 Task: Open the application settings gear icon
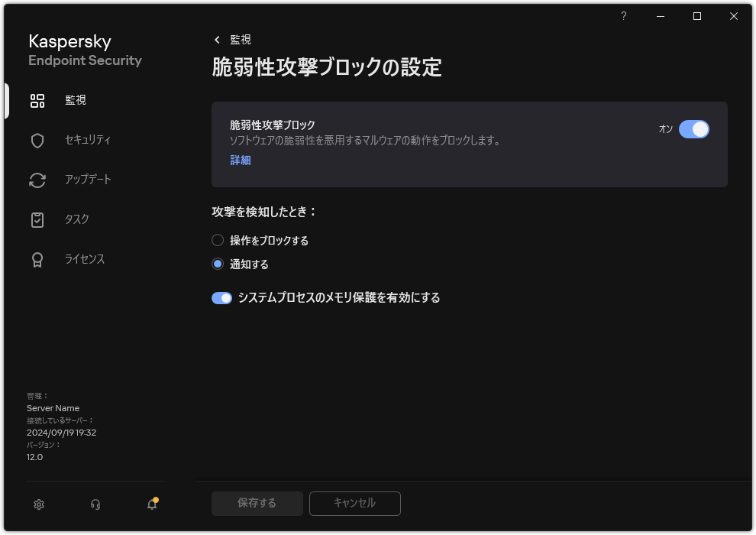pyautogui.click(x=38, y=504)
